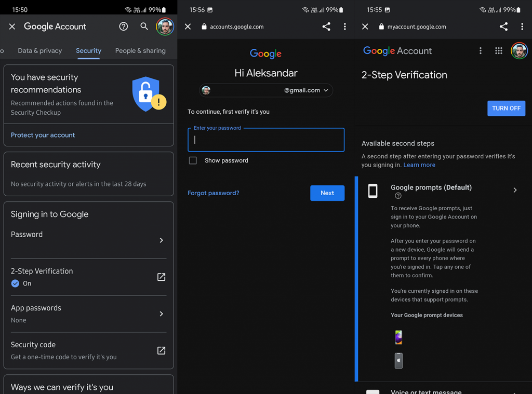This screenshot has width=532, height=394.
Task: Open the Forgot password? link
Action: tap(214, 193)
